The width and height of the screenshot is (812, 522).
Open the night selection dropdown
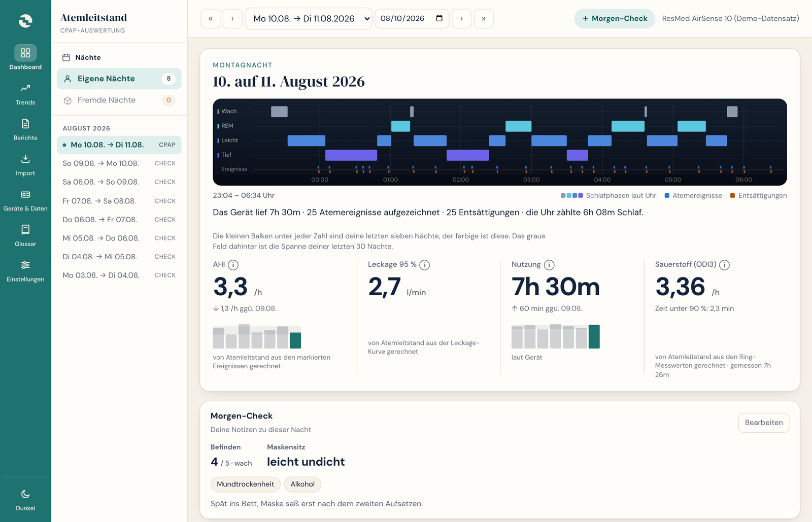(x=309, y=19)
